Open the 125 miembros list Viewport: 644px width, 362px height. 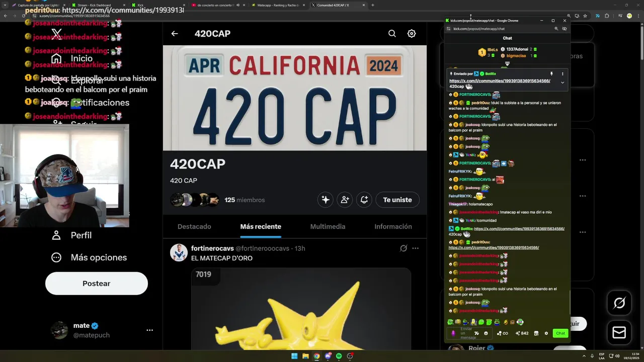pyautogui.click(x=245, y=200)
